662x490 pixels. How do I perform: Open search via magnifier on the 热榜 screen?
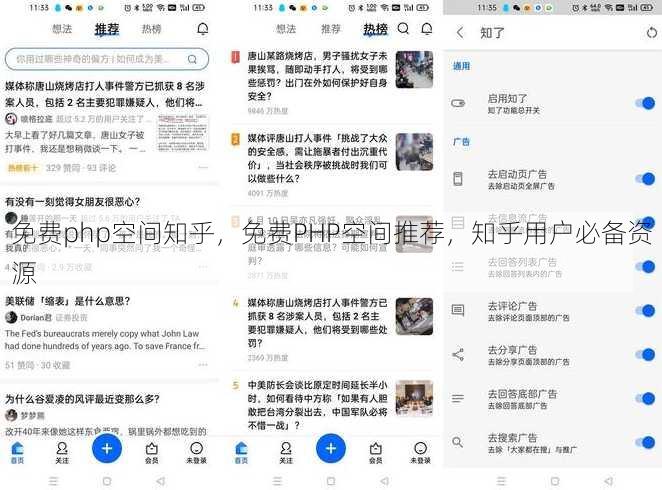point(403,29)
